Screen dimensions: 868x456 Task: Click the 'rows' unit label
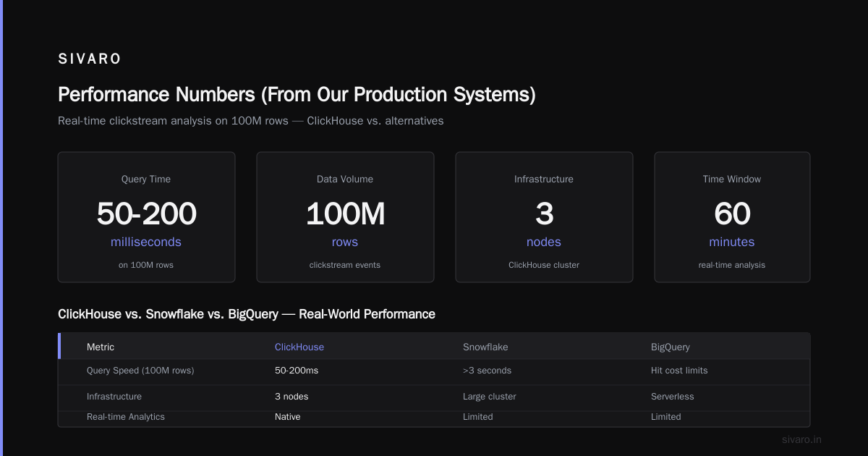(345, 242)
